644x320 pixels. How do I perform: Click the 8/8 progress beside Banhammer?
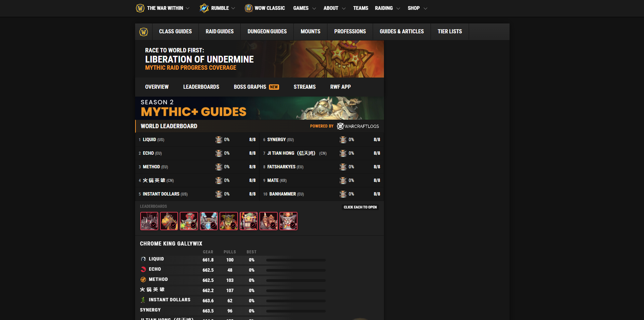pyautogui.click(x=377, y=194)
